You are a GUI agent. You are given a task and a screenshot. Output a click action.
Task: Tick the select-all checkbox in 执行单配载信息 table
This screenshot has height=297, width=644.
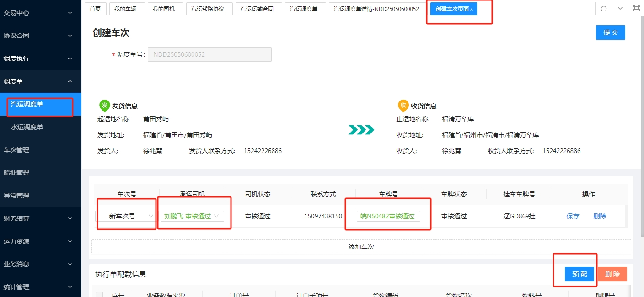tap(99, 295)
